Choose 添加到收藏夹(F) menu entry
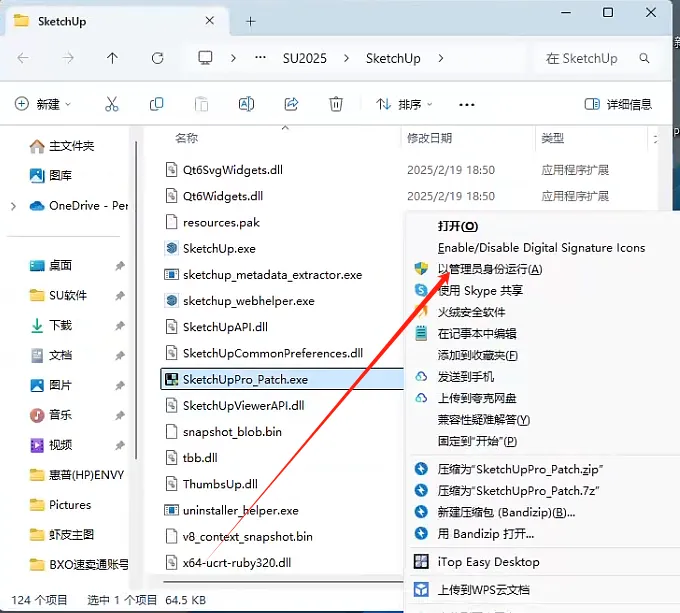The width and height of the screenshot is (680, 613). [477, 355]
